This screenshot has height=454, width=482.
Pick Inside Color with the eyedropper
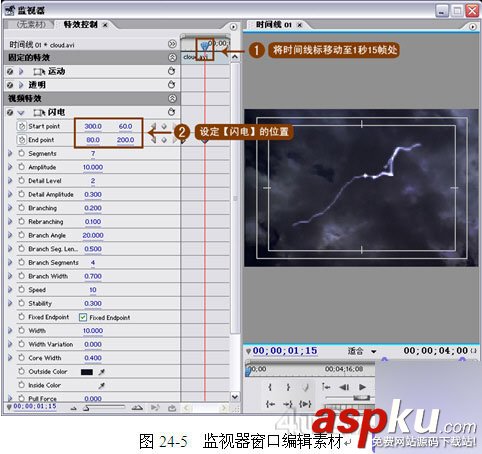click(102, 385)
